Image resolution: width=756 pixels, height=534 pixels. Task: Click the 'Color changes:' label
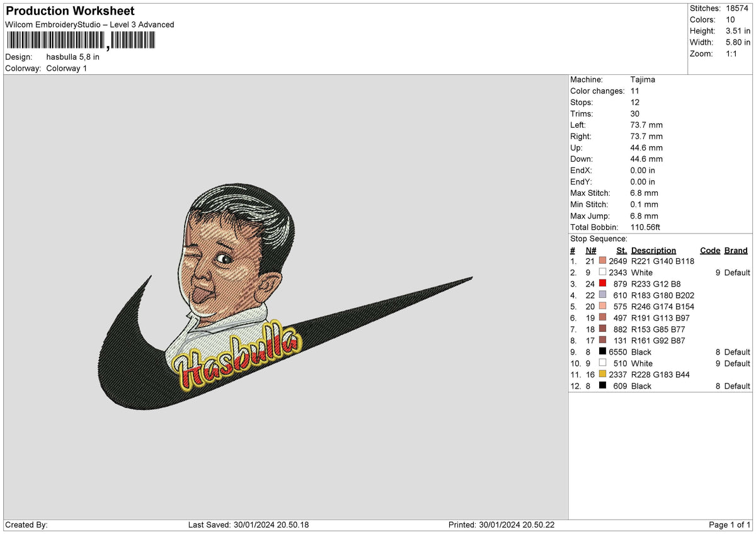tap(597, 91)
